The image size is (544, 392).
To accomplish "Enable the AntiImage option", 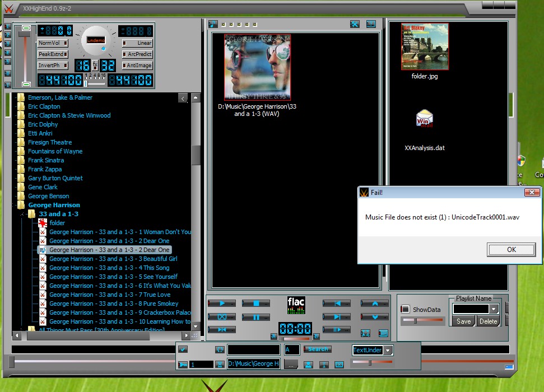I will click(137, 65).
